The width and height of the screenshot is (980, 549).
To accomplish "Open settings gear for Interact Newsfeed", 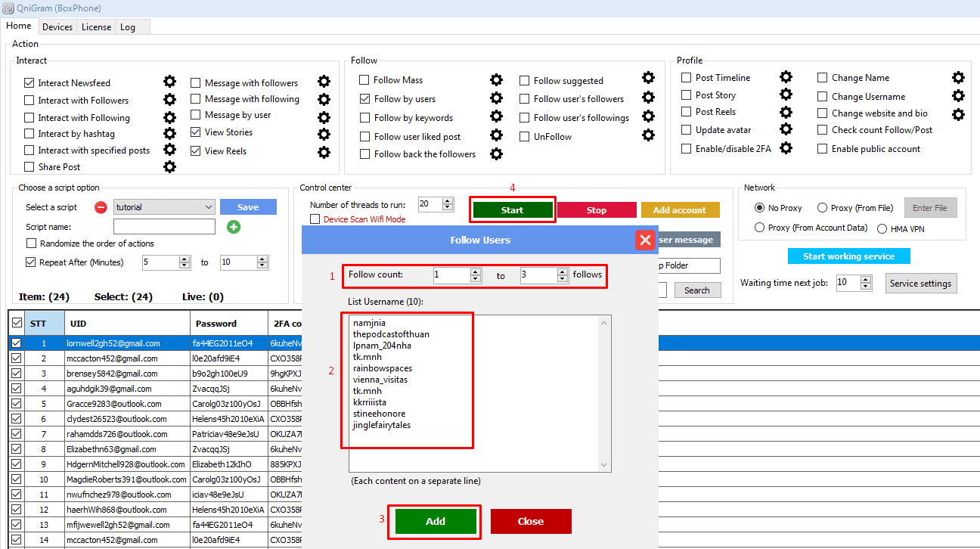I will tap(169, 82).
